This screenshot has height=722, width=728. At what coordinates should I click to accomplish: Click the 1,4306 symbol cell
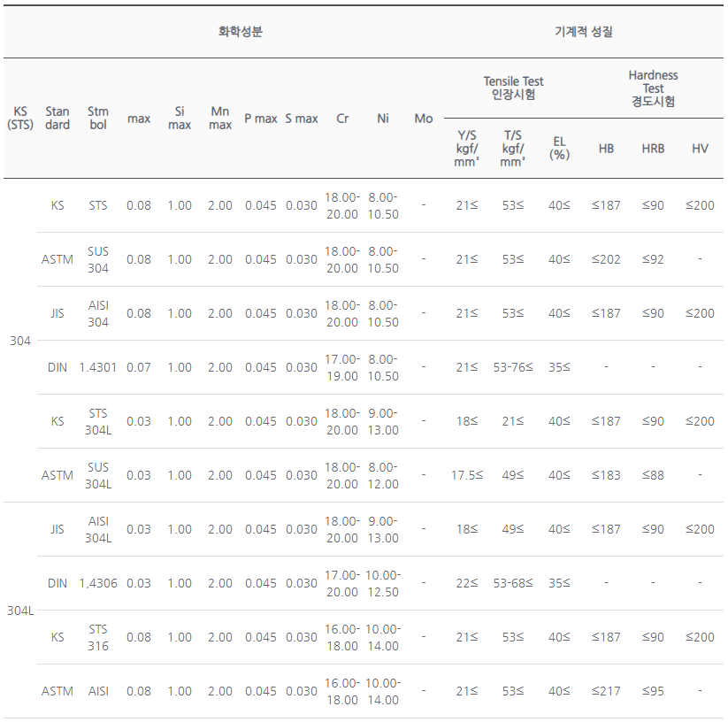98,583
